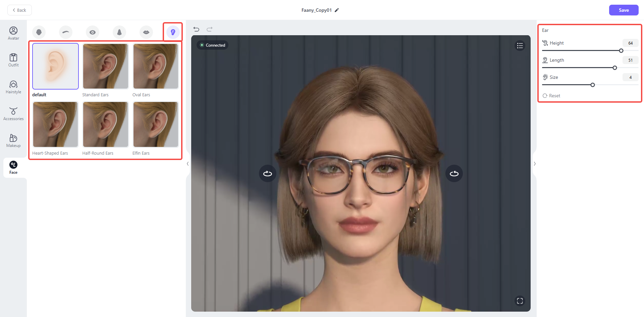644x317 pixels.
Task: Select the ear category icon
Action: coord(173,32)
